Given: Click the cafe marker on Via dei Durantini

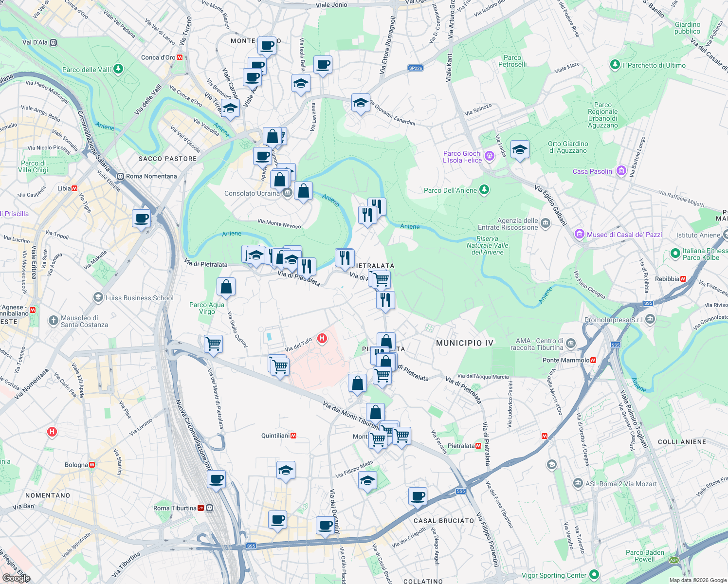Looking at the screenshot, I should click(325, 526).
